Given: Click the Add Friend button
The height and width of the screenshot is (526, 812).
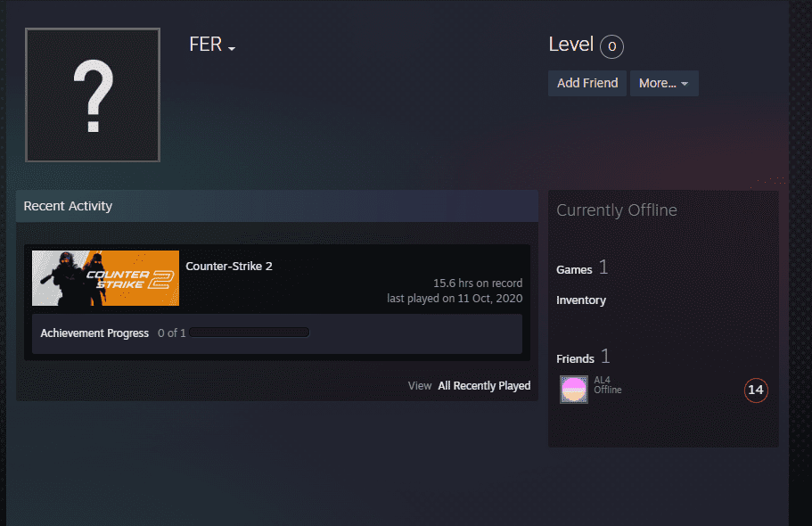Looking at the screenshot, I should pos(586,83).
